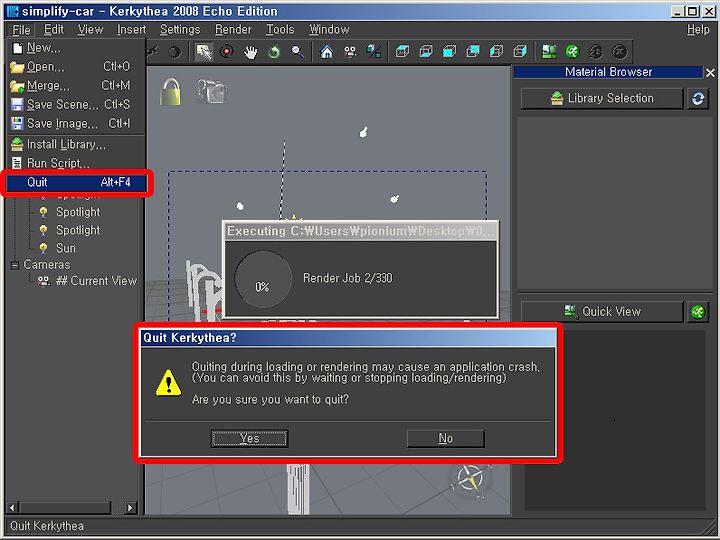Image resolution: width=720 pixels, height=540 pixels.
Task: Pick the green Roll arrow tool
Action: (274, 52)
